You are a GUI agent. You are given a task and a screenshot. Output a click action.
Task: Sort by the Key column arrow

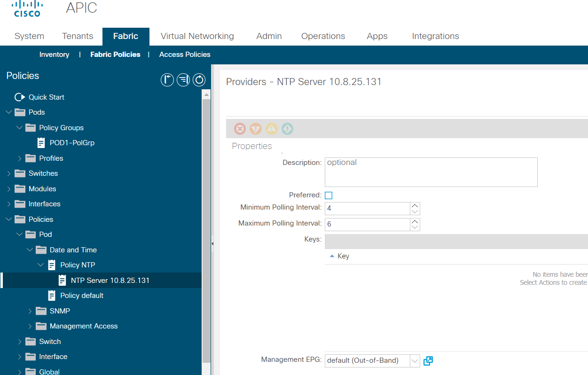(x=332, y=256)
